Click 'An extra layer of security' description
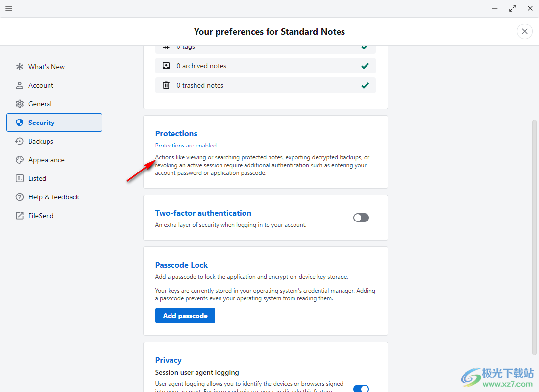This screenshot has height=392, width=539. [x=231, y=225]
